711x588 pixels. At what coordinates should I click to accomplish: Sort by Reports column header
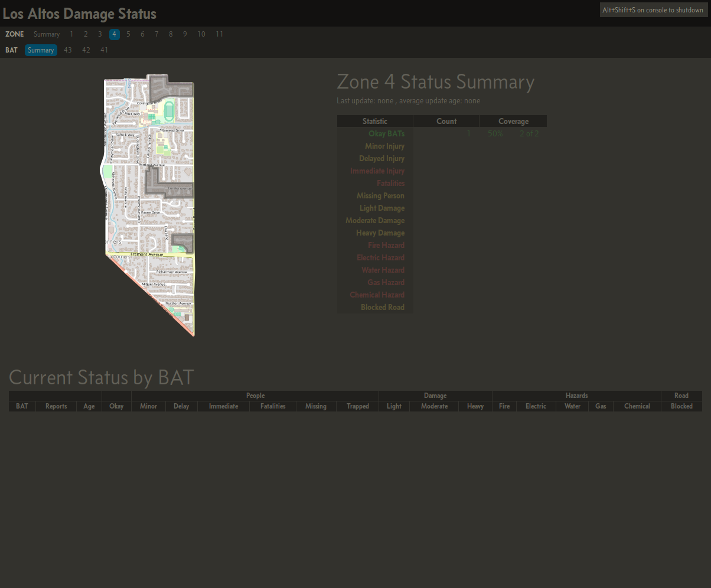(x=56, y=406)
